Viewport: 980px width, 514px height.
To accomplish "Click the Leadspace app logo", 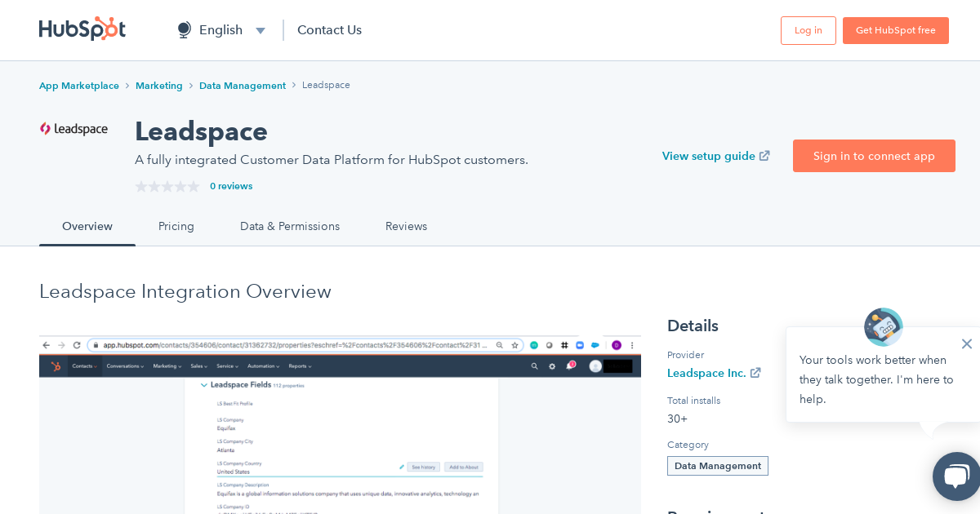I will pyautogui.click(x=73, y=129).
